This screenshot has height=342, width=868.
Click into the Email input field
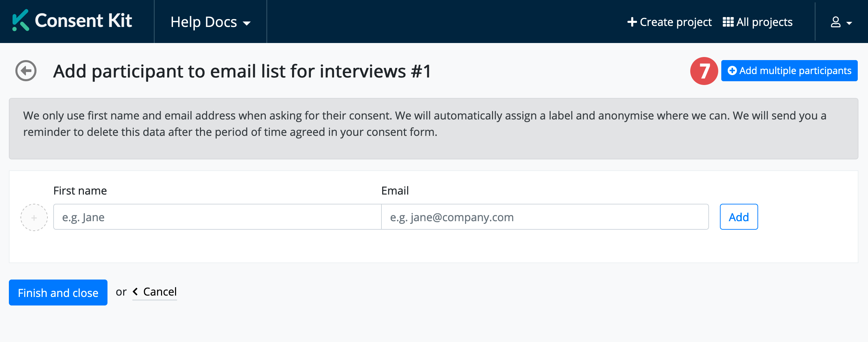[x=545, y=217]
